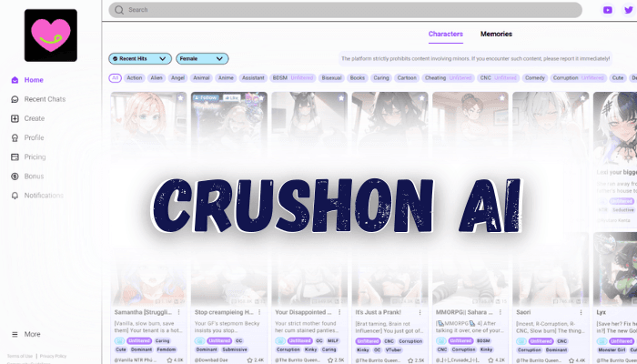The width and height of the screenshot is (637, 364).
Task: Click into the Search input field
Action: pyautogui.click(x=345, y=10)
